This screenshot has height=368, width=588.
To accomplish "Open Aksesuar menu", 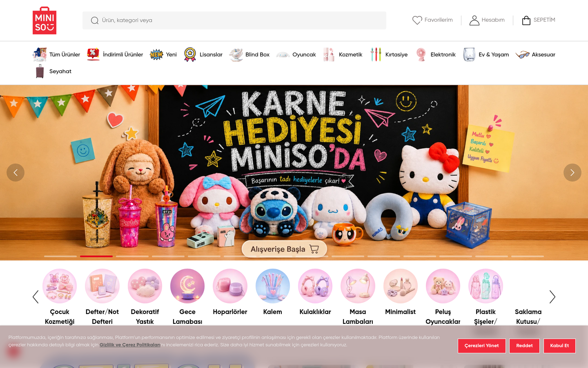I will 543,54.
